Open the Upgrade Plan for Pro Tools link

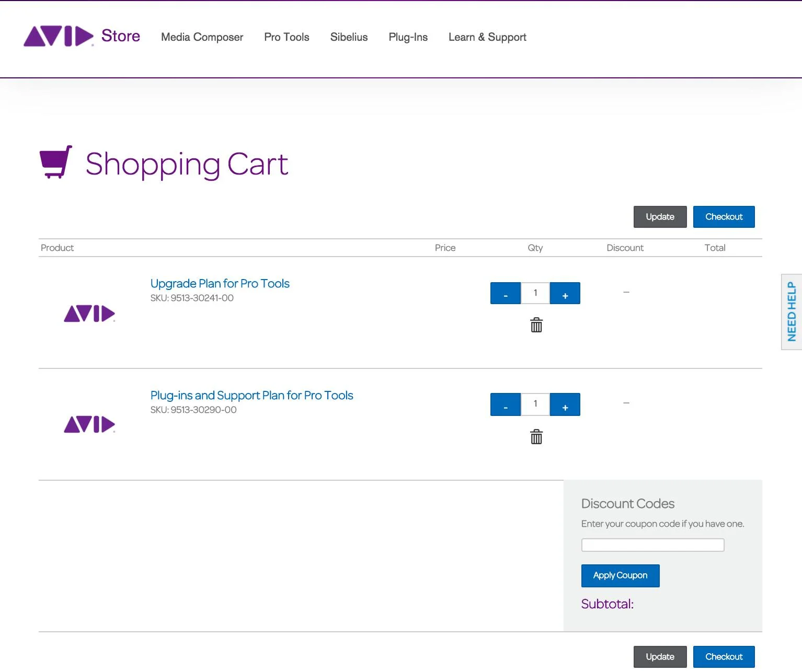220,283
